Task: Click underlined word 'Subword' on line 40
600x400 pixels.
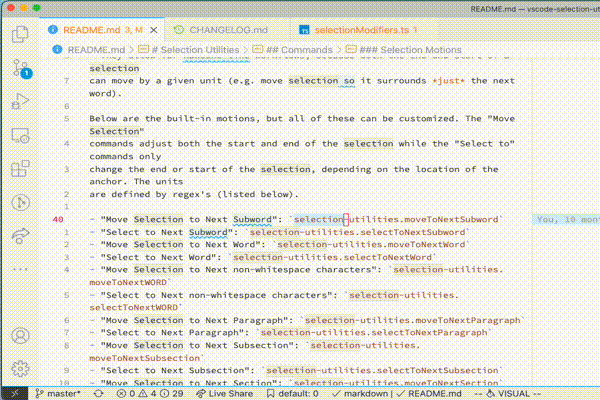Action: pyautogui.click(x=253, y=219)
